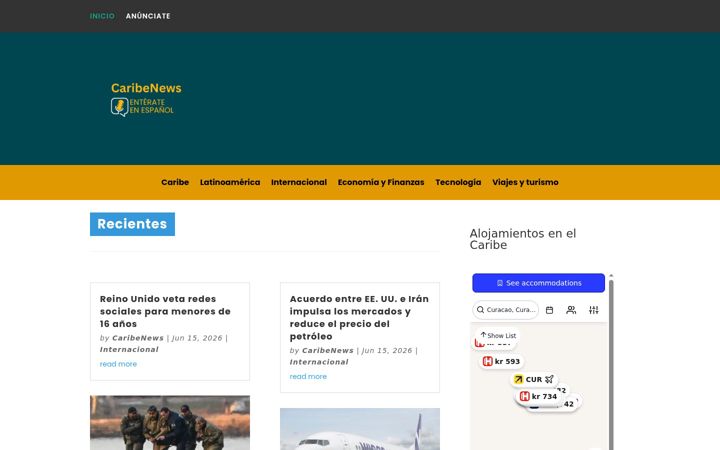Open the Caribe category
This screenshot has width=720, height=450.
click(175, 182)
